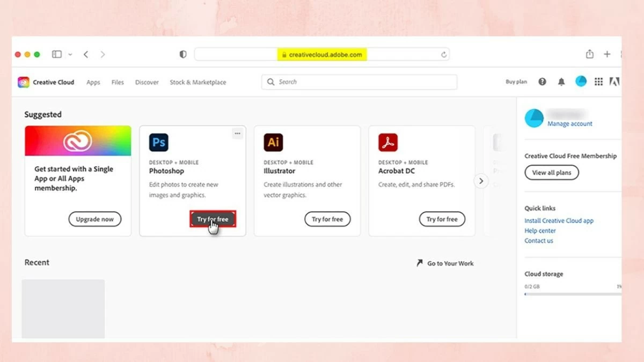Click the Cloud storage usage bar
644x362 pixels.
coord(572,294)
